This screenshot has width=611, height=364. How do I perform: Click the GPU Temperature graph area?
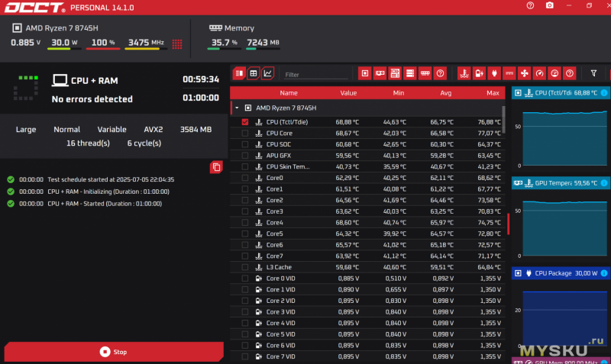(564, 228)
